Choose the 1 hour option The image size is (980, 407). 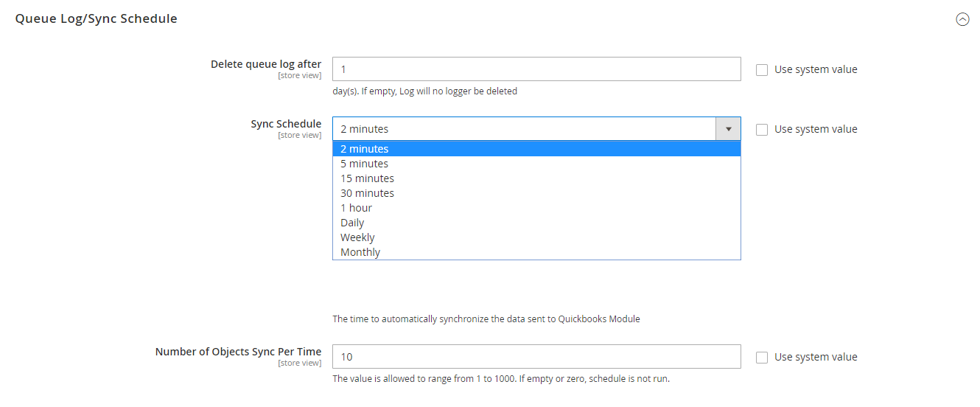coord(536,208)
